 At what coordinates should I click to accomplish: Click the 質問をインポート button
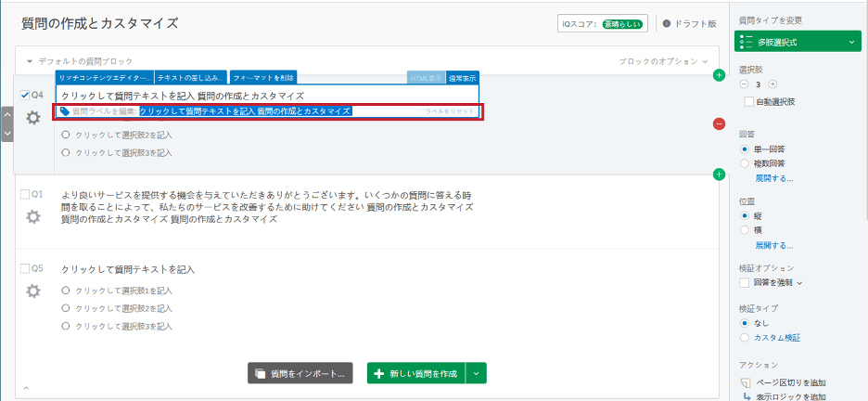tap(300, 374)
